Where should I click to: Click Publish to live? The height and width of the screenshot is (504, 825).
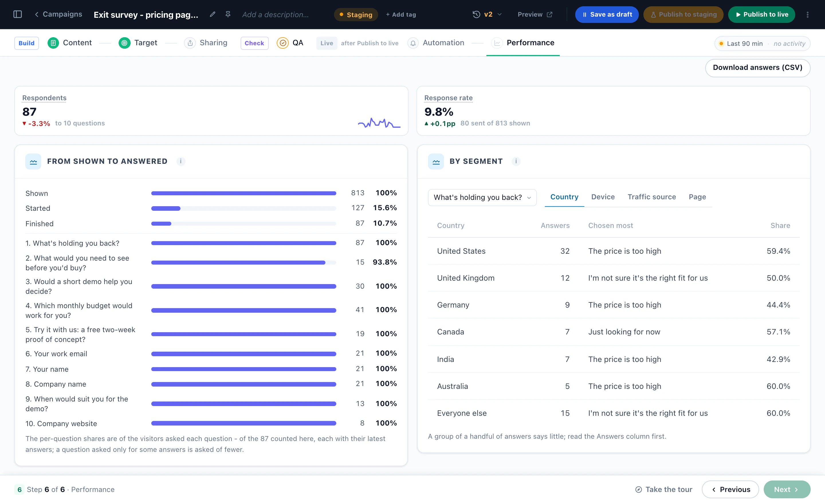[x=761, y=14]
